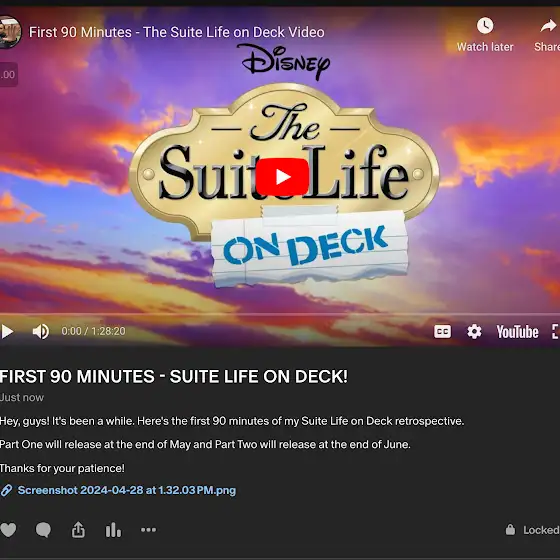560x560 pixels.
Task: Toggle closed captions with the CC button
Action: (x=442, y=331)
